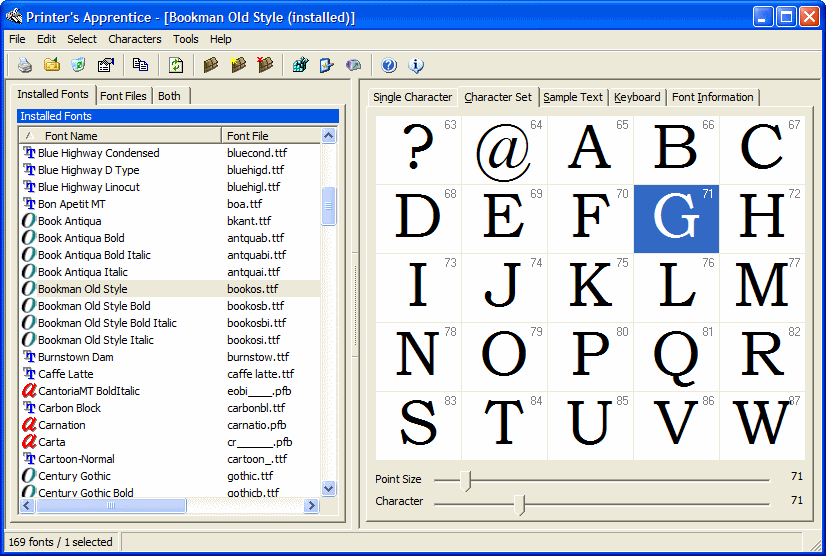This screenshot has height=556, width=826.
Task: Click the recycle bin toolbar icon
Action: pos(78,65)
